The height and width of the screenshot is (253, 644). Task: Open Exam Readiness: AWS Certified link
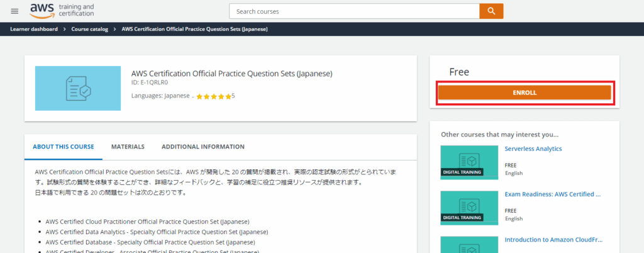(552, 194)
